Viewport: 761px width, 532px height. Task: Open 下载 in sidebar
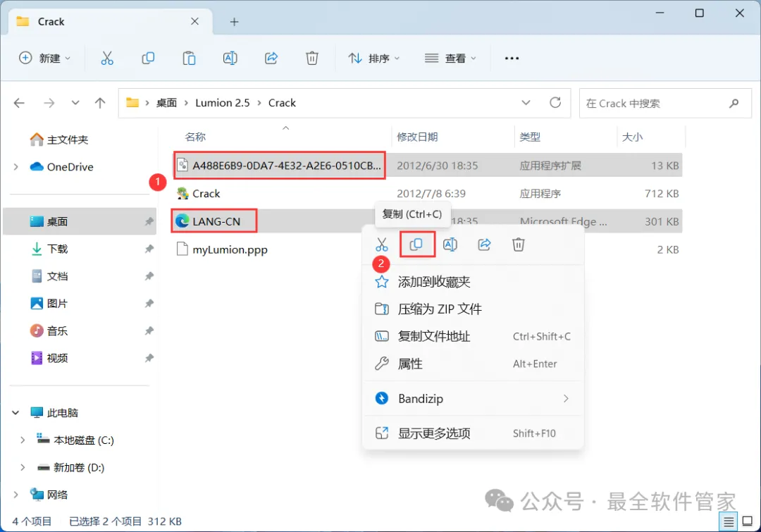[x=49, y=249]
